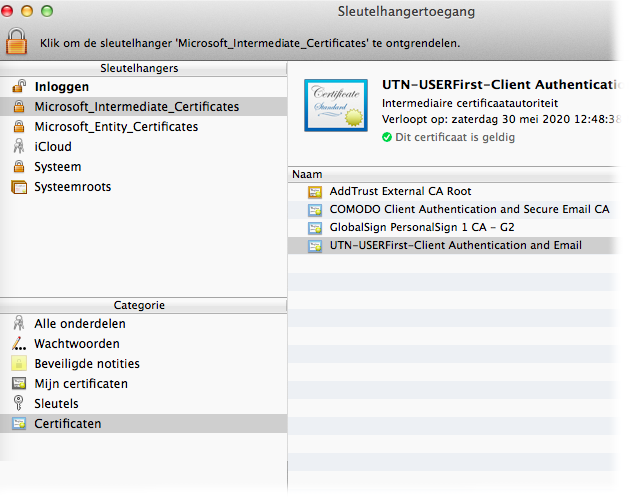
Task: Click the certificate icon beside COMODO row
Action: 315,210
